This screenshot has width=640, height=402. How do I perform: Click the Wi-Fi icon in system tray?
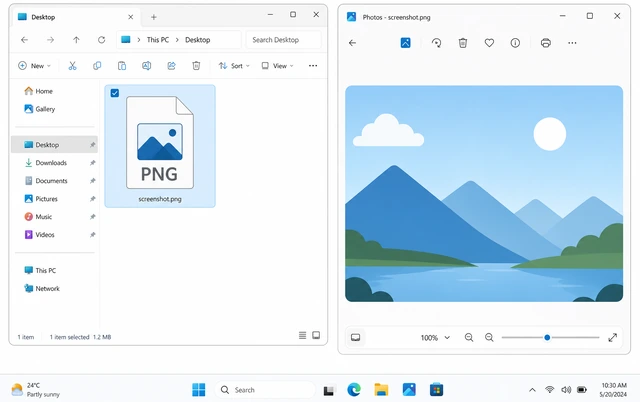point(550,390)
